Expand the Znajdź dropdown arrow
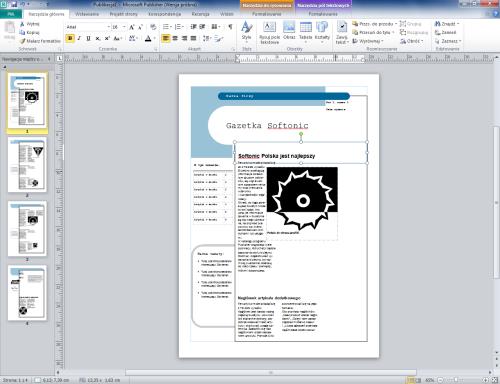 (458, 24)
